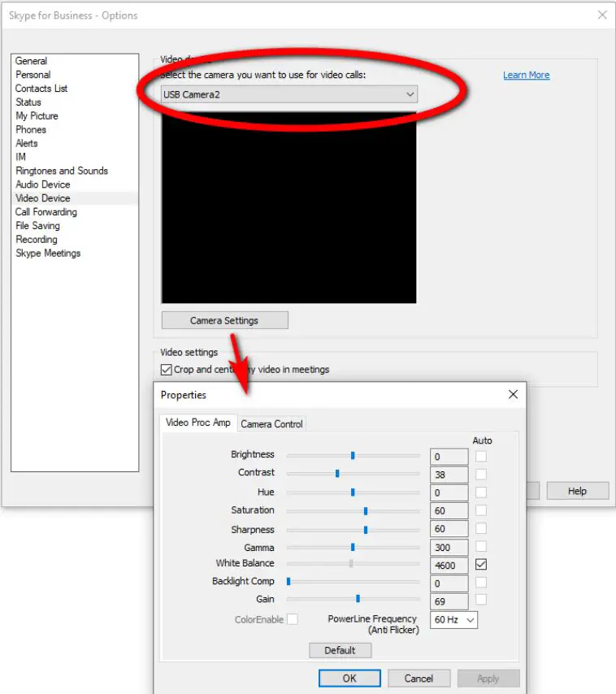Click the Gain value field showing 69
The width and height of the screenshot is (616, 694).
point(449,602)
